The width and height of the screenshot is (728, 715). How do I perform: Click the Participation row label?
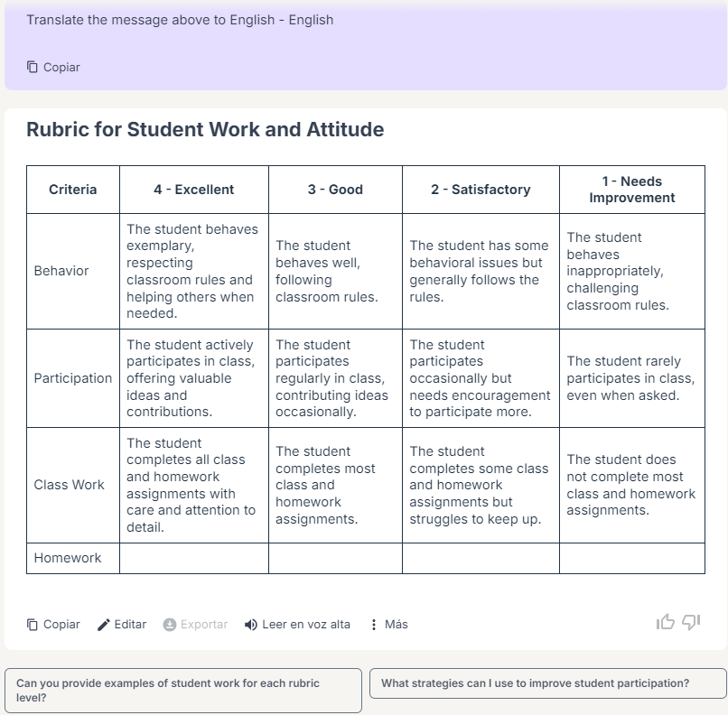73,378
